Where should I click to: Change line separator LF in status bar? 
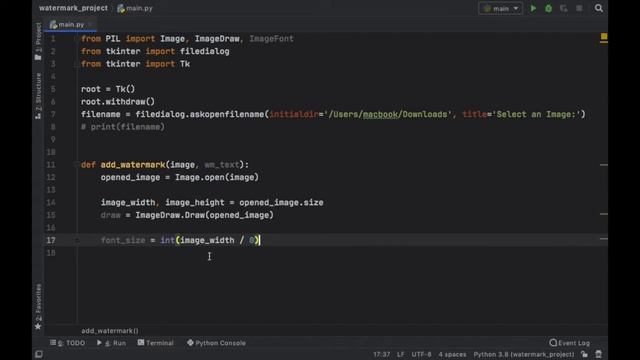(400, 354)
